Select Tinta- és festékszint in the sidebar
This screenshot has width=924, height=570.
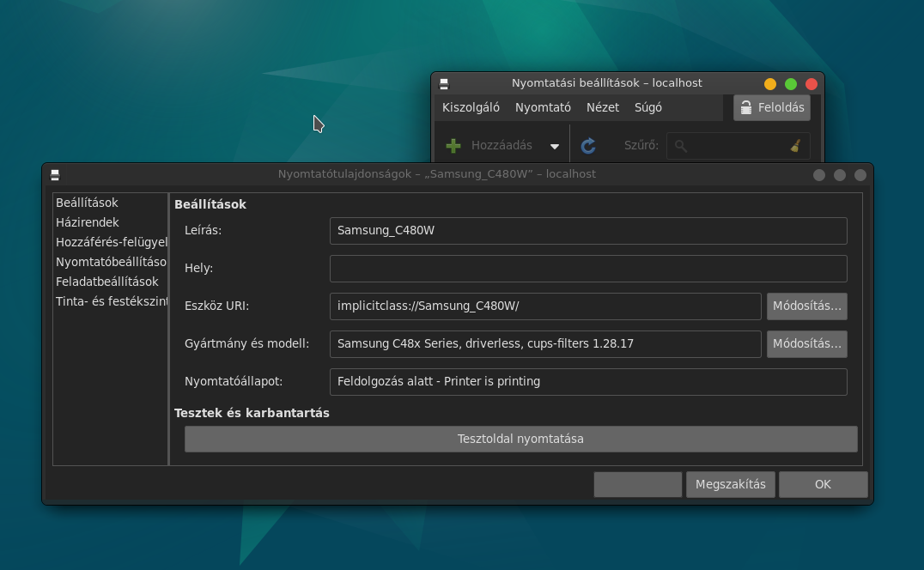click(110, 301)
